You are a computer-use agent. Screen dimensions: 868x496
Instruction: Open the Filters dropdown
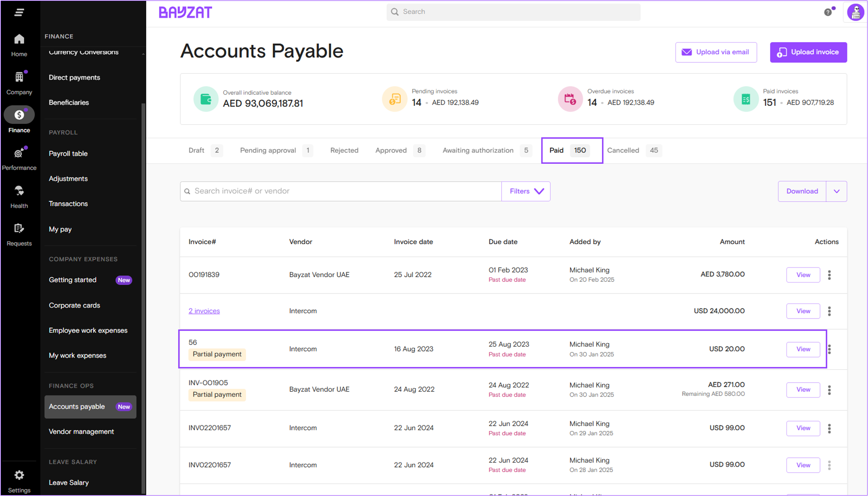pos(526,192)
